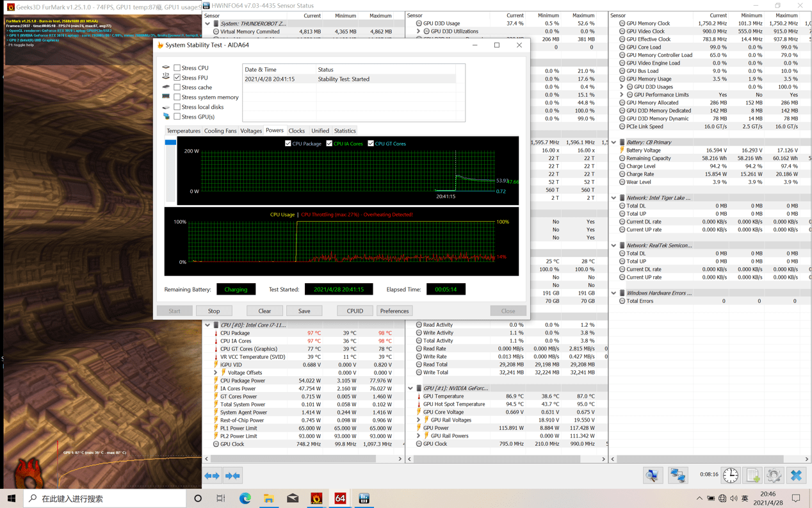The width and height of the screenshot is (812, 508).
Task: Open Windows notification center icon
Action: pyautogui.click(x=796, y=498)
